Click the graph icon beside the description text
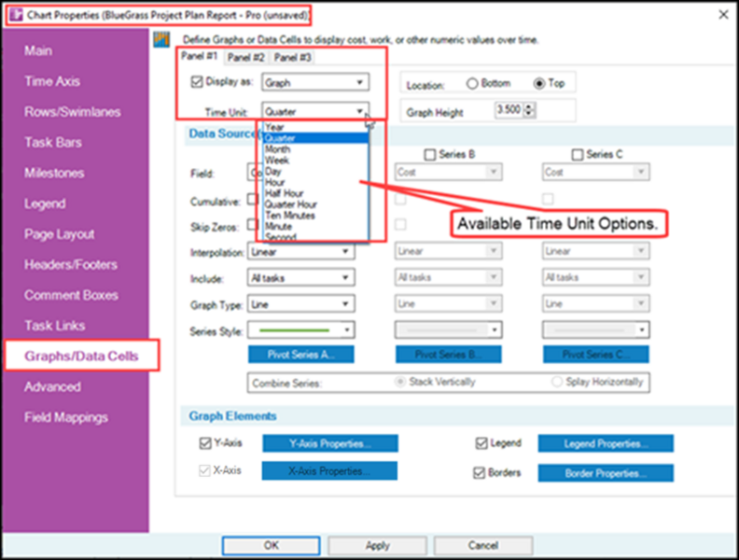 (161, 39)
